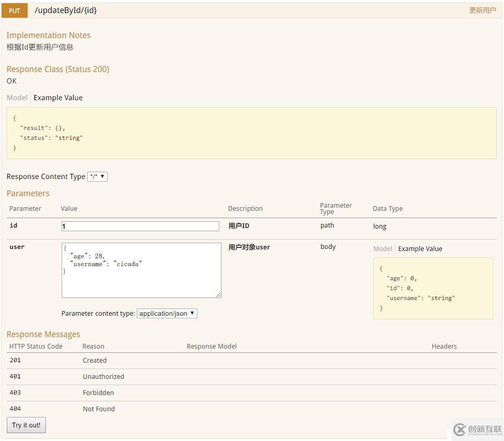
Task: Select the 201 status code cell
Action: tap(15, 360)
